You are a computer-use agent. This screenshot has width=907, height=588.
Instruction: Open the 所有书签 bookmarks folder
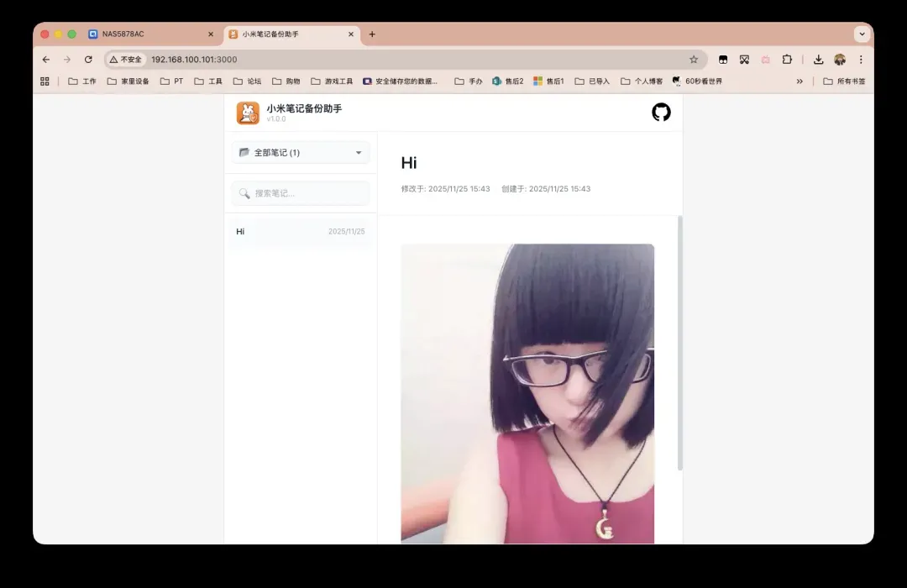[842, 81]
